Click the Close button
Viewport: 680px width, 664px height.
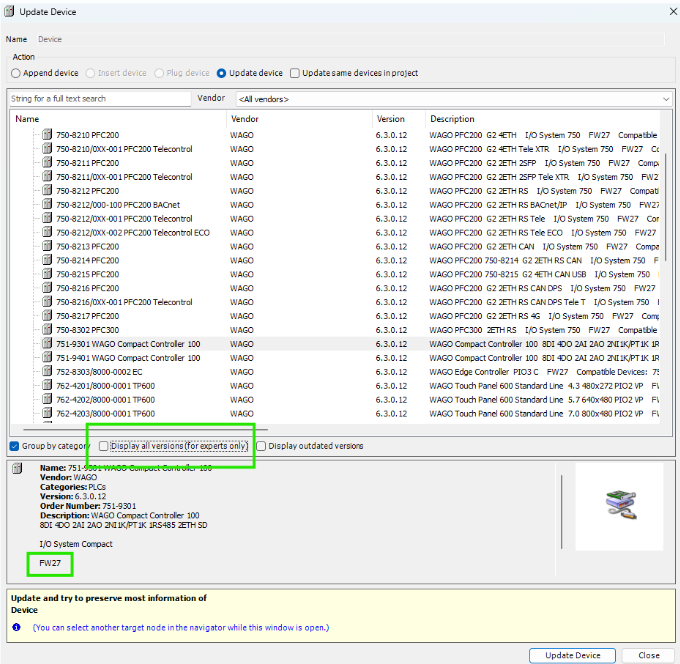649,655
